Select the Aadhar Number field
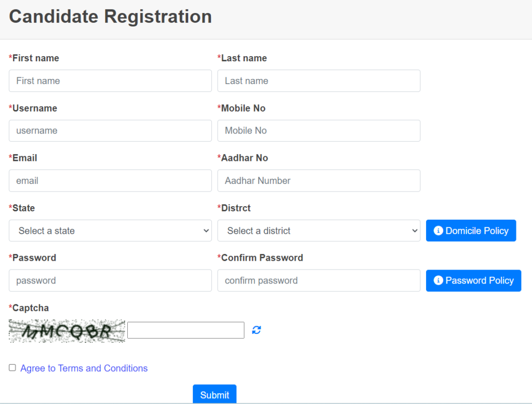This screenshot has width=532, height=404. [x=318, y=181]
